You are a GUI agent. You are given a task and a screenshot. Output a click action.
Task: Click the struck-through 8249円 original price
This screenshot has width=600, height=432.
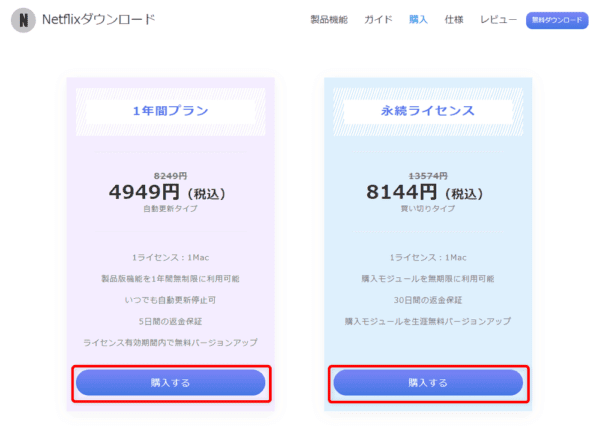point(170,173)
